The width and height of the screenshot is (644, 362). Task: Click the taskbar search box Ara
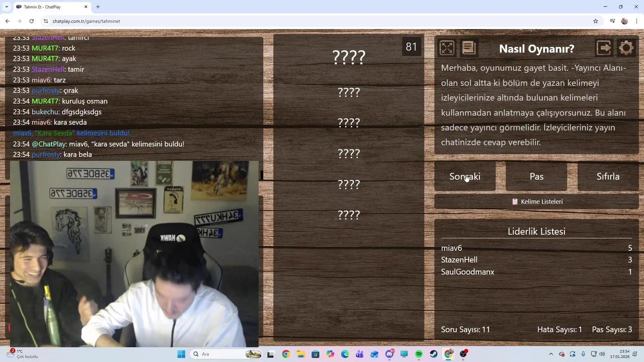point(226,354)
